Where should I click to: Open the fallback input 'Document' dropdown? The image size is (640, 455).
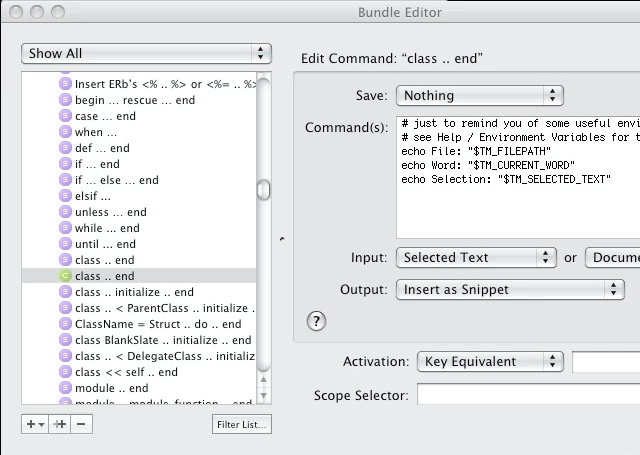(x=612, y=257)
